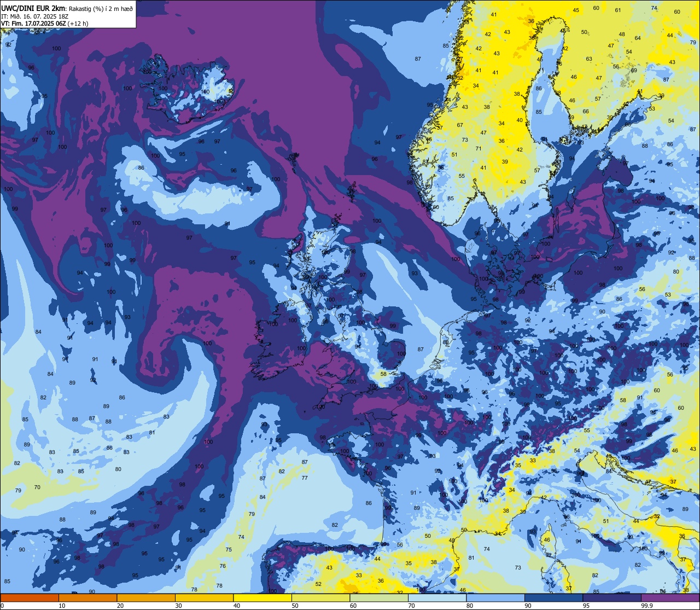Click the 10–20% orange legend swatch
Viewport: 700px width, 610px height.
coord(87,597)
